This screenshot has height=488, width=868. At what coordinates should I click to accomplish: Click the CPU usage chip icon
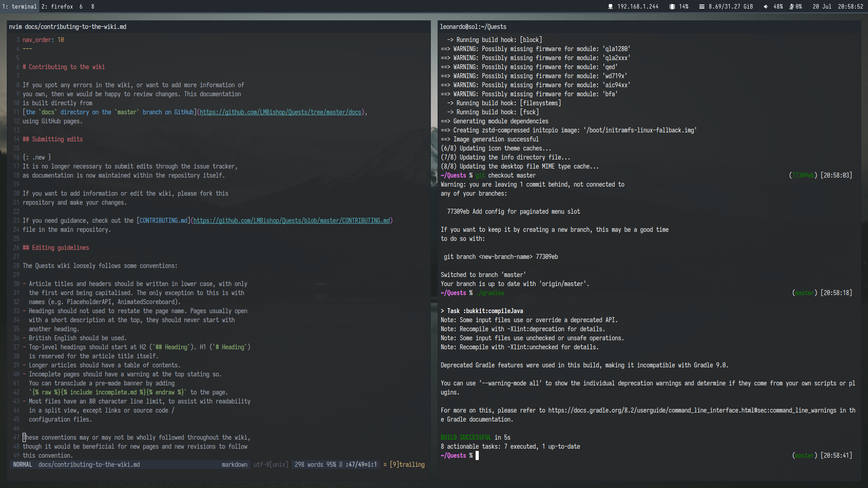coord(672,7)
